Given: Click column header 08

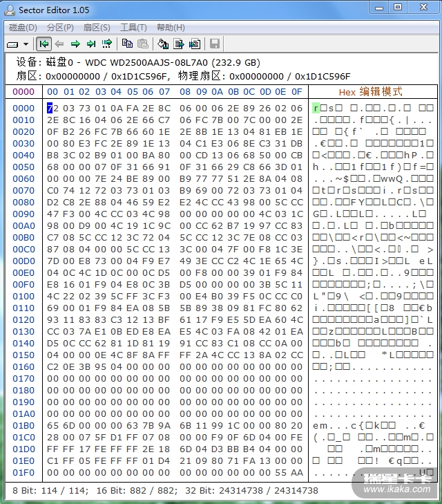Looking at the screenshot, I should pyautogui.click(x=185, y=92).
